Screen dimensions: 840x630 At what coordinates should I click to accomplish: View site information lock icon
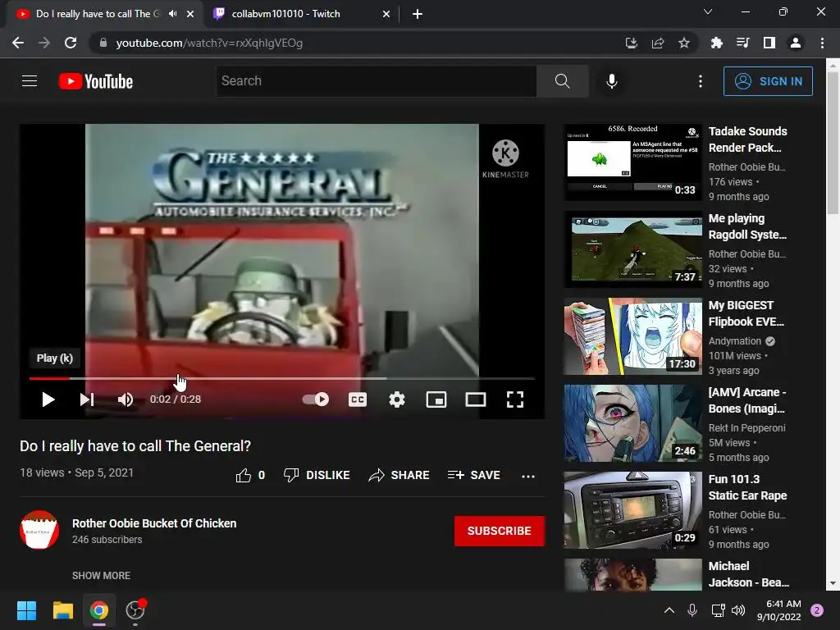[103, 43]
